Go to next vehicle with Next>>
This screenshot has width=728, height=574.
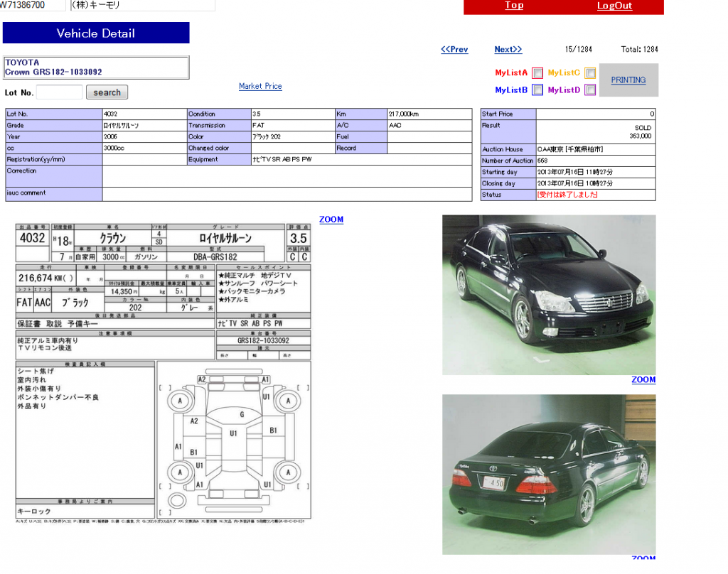[x=508, y=49]
